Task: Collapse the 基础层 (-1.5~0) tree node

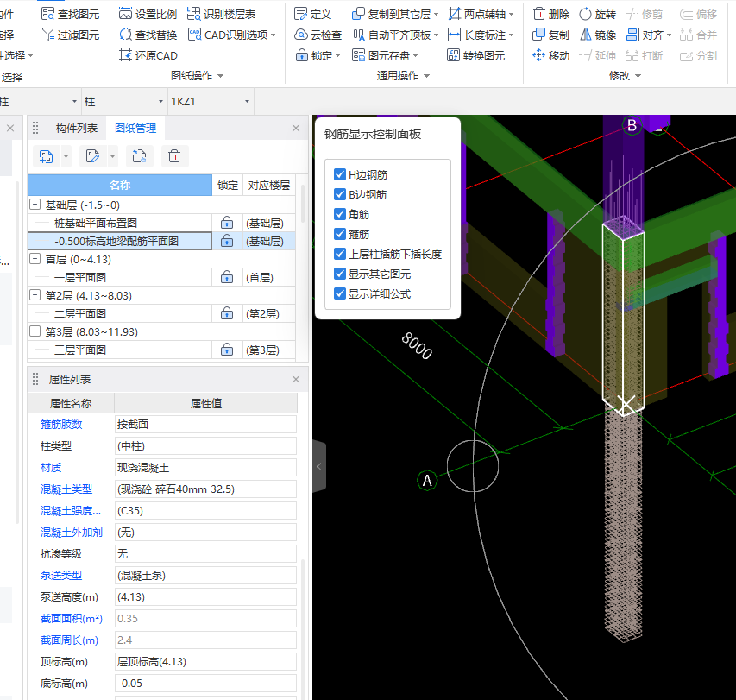Action: [x=35, y=205]
